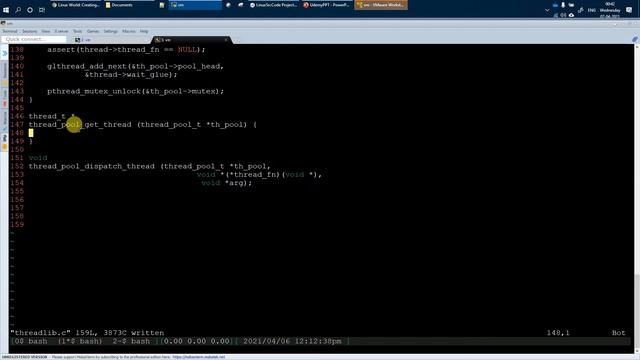Open the Cortana circle icon
This screenshot has height=360, width=640.
point(30,10)
